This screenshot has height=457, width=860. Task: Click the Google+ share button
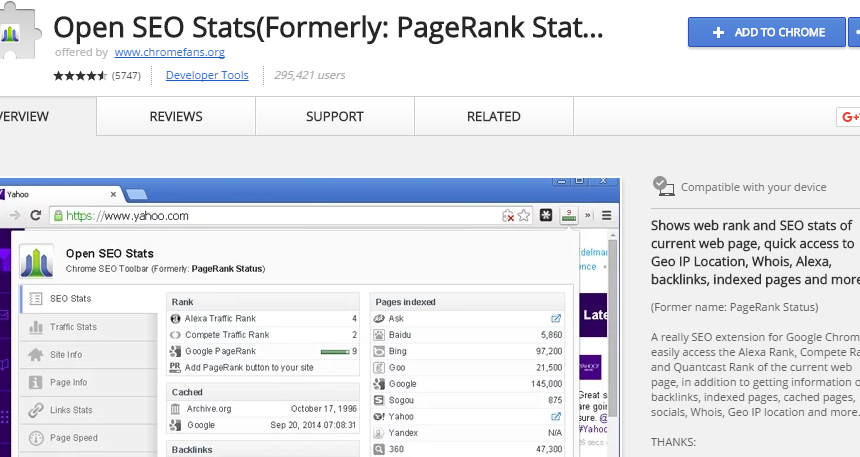848,117
